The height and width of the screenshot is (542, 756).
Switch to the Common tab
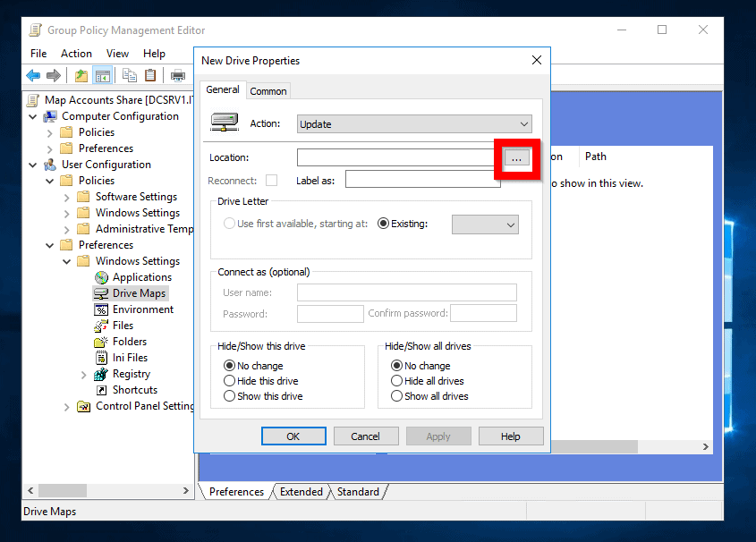pyautogui.click(x=268, y=91)
